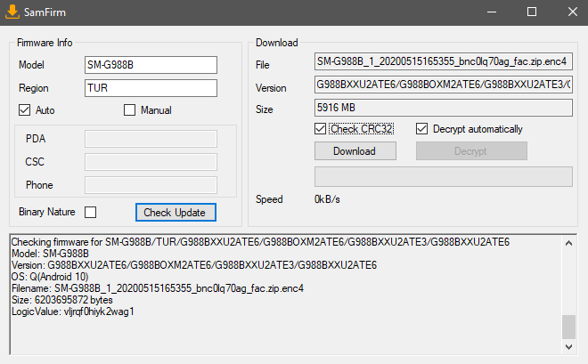
Task: Uncheck the Check CRC32 option
Action: coord(320,129)
